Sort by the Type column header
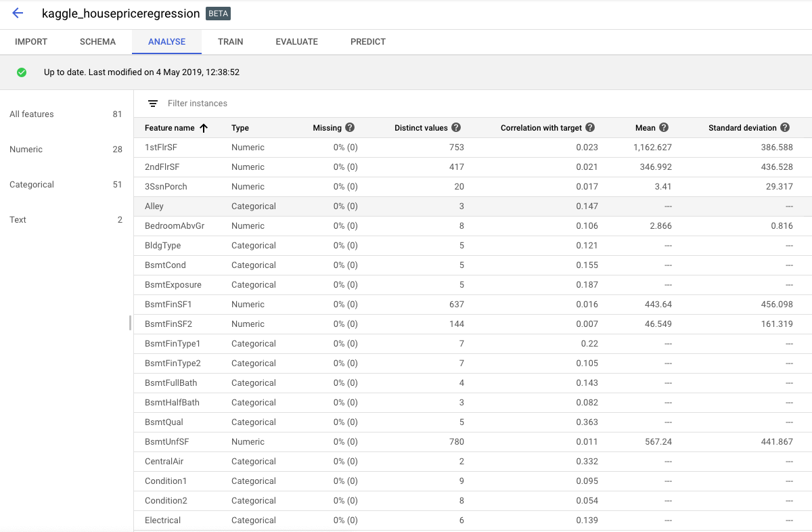The width and height of the screenshot is (812, 532). [240, 128]
